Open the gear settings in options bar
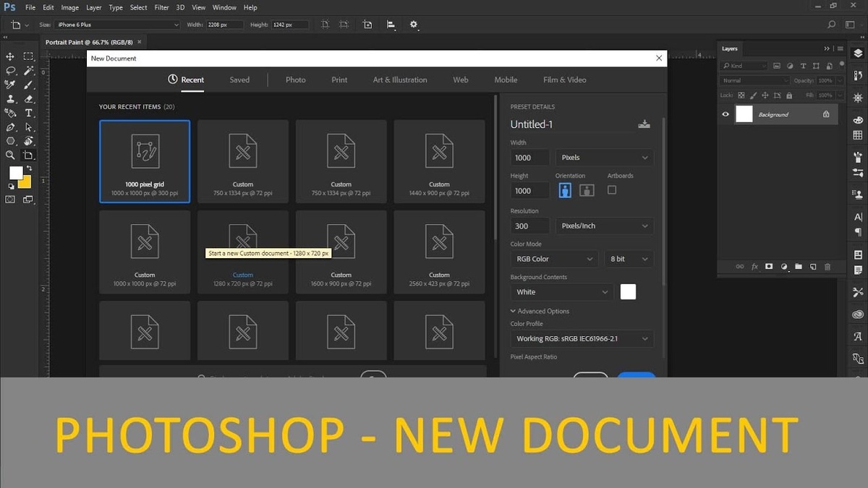 click(x=414, y=25)
